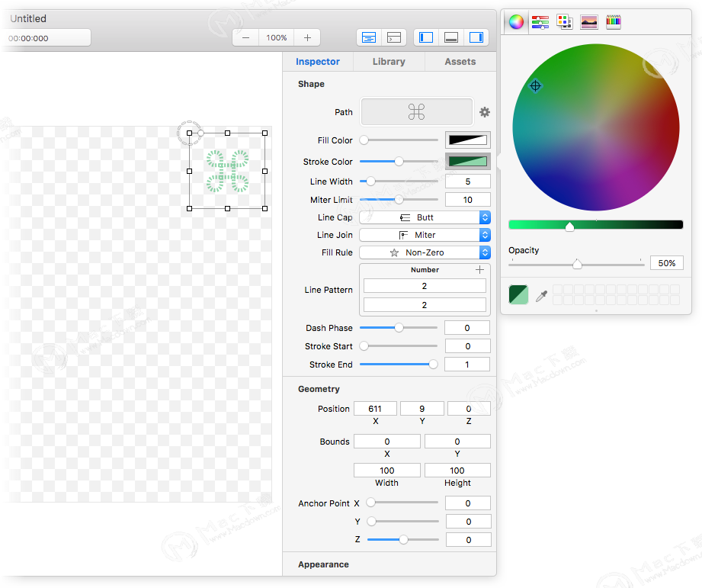Viewport: 702px width, 588px height.
Task: Click the Position Y field
Action: (x=422, y=409)
